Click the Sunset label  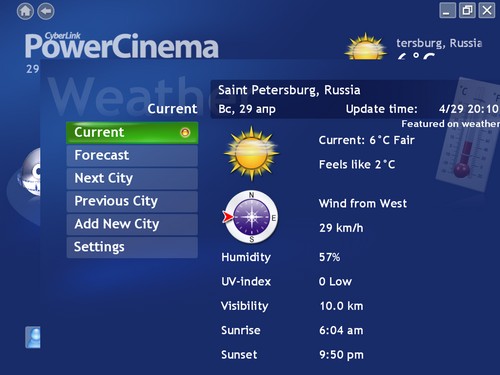(239, 355)
